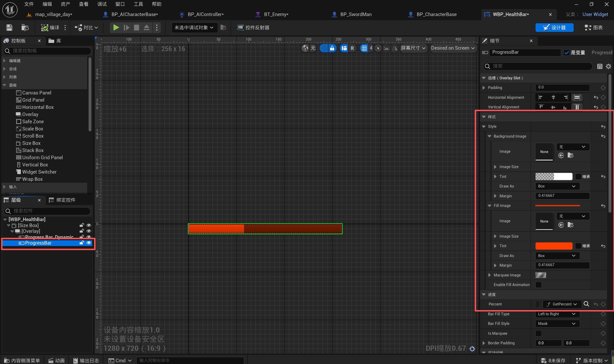This screenshot has height=364, width=614.
Task: Open the Desired on Screen dropdown
Action: 453,48
